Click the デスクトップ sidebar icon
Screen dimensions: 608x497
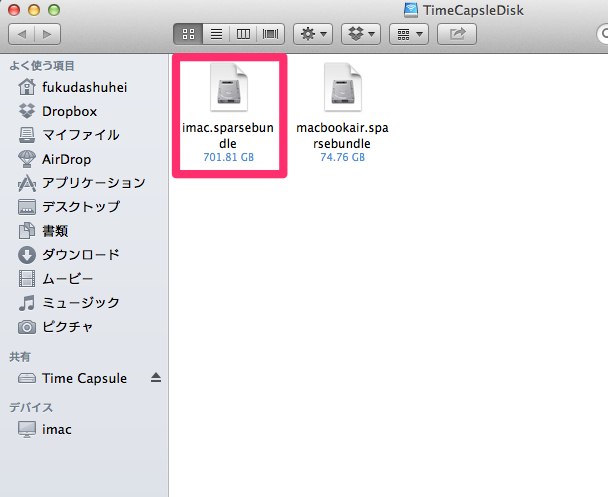(27, 207)
